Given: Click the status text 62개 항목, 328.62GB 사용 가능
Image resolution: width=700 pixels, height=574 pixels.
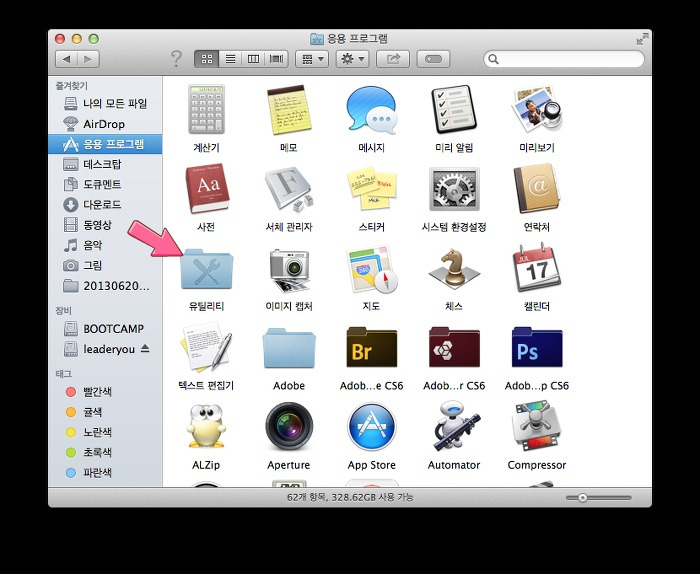Looking at the screenshot, I should tap(350, 497).
